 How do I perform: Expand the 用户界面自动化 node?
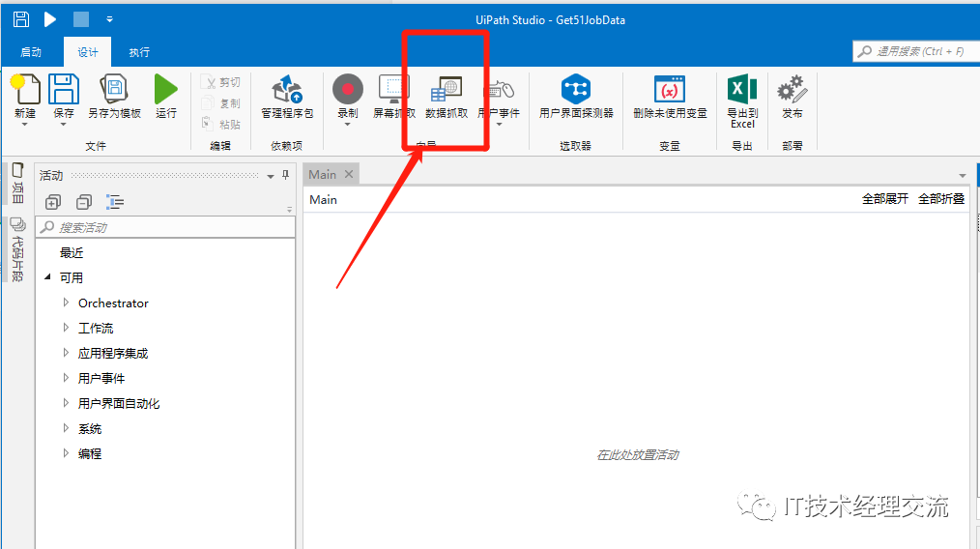pos(66,403)
